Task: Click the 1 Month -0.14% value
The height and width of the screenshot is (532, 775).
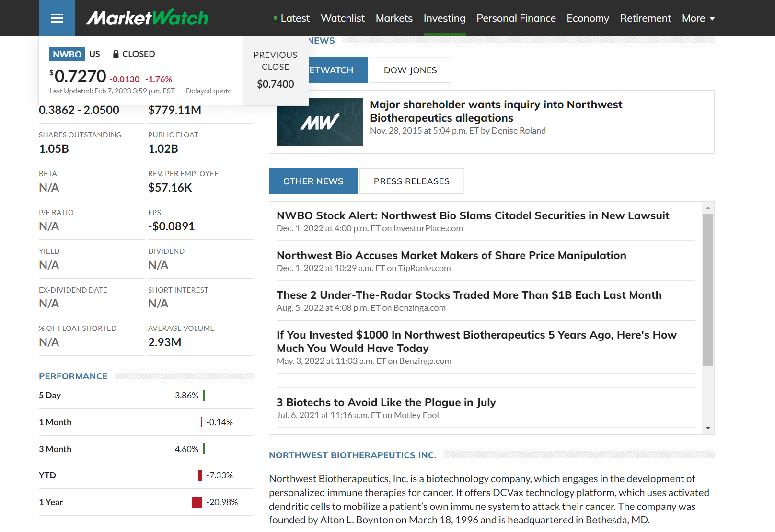Action: click(x=220, y=422)
